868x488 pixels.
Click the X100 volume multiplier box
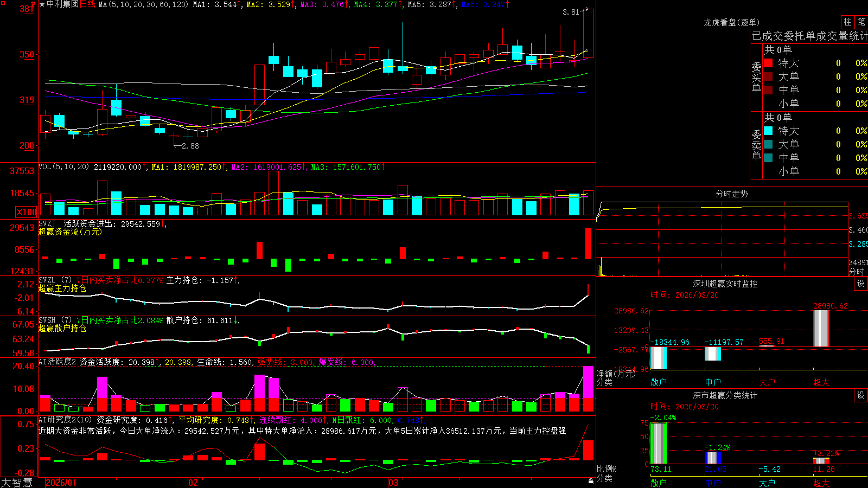[27, 212]
